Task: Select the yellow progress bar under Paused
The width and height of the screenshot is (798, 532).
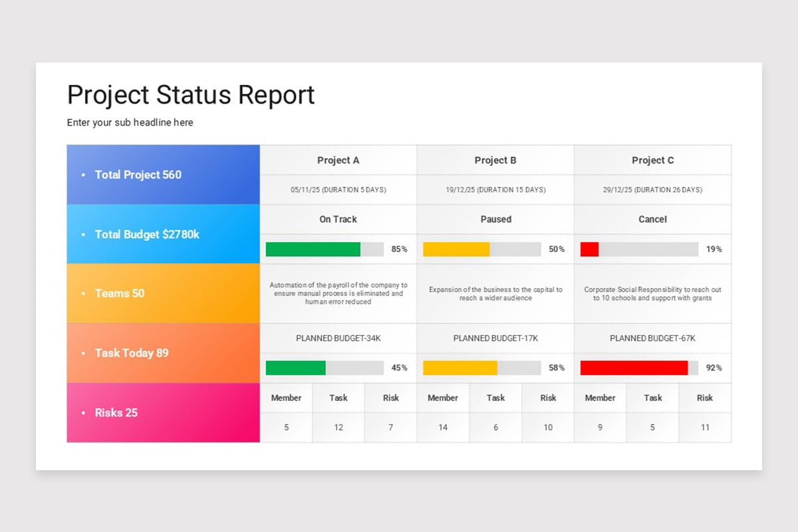Action: [x=456, y=249]
